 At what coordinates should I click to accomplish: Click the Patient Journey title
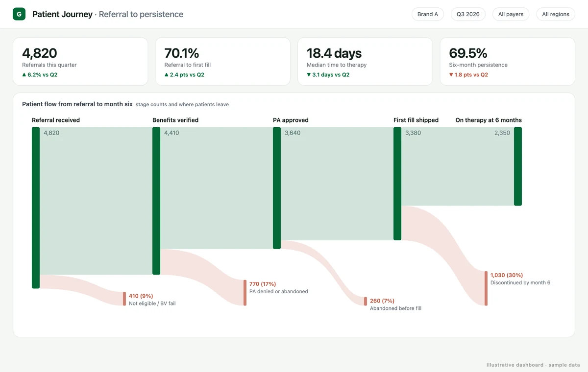[x=62, y=14]
